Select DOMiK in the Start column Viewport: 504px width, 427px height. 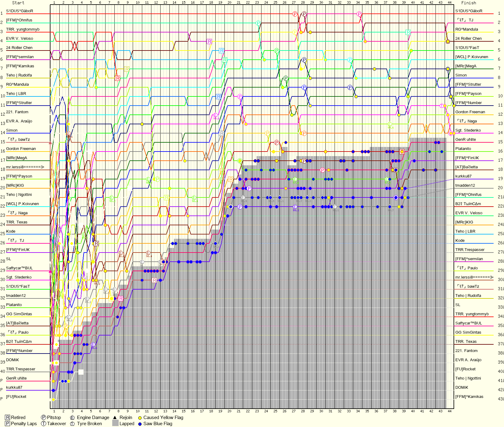[13, 360]
